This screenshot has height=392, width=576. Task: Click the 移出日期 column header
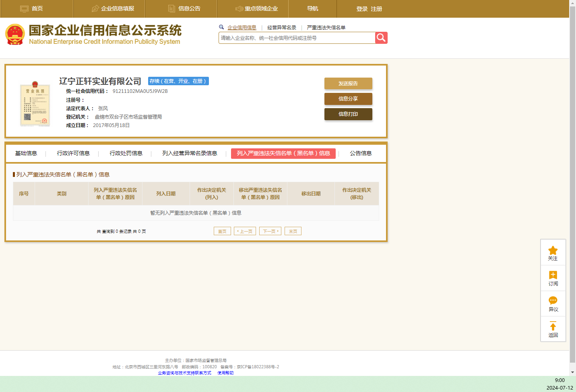pos(311,194)
